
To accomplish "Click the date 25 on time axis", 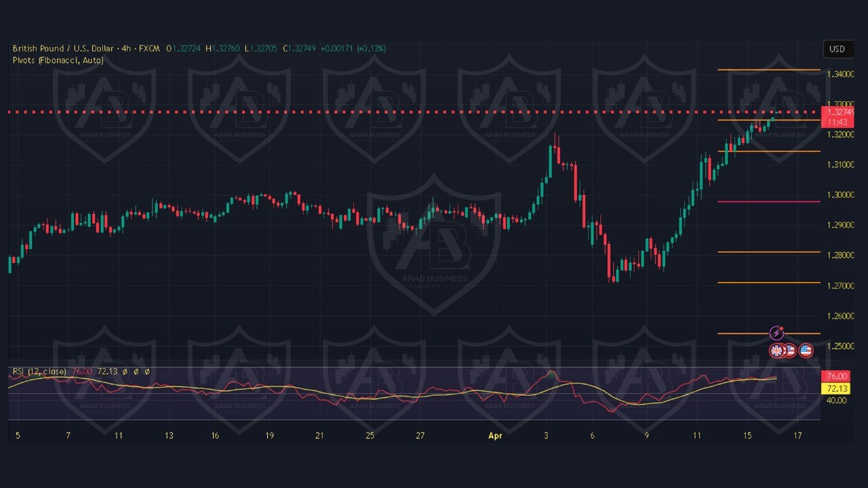I will 370,436.
